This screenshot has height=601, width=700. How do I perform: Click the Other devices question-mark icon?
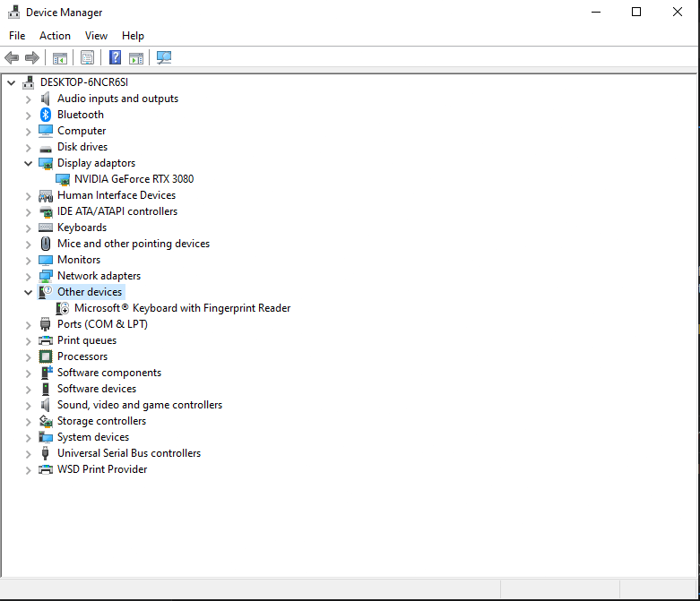[46, 292]
